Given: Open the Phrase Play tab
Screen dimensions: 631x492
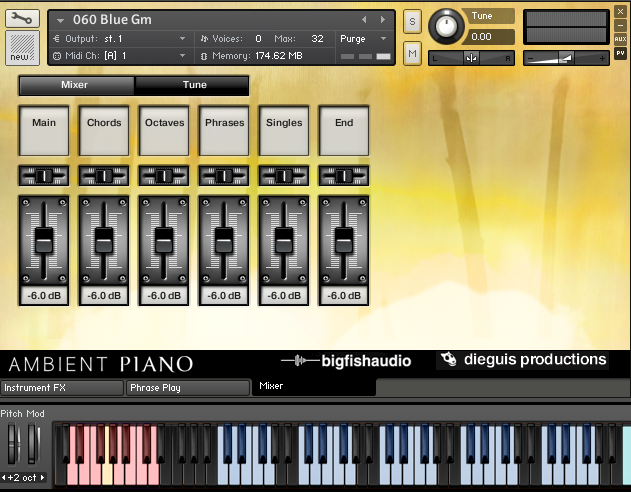Looking at the screenshot, I should tap(187, 387).
